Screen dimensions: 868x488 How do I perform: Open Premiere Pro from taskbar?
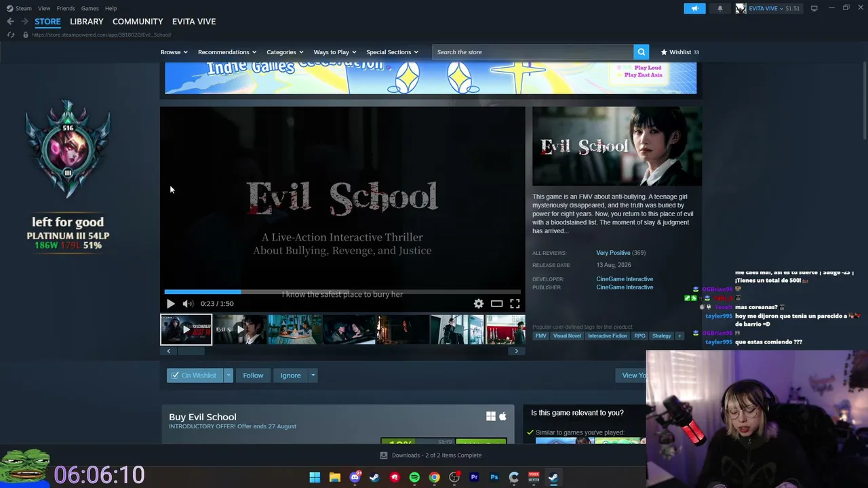pyautogui.click(x=474, y=477)
